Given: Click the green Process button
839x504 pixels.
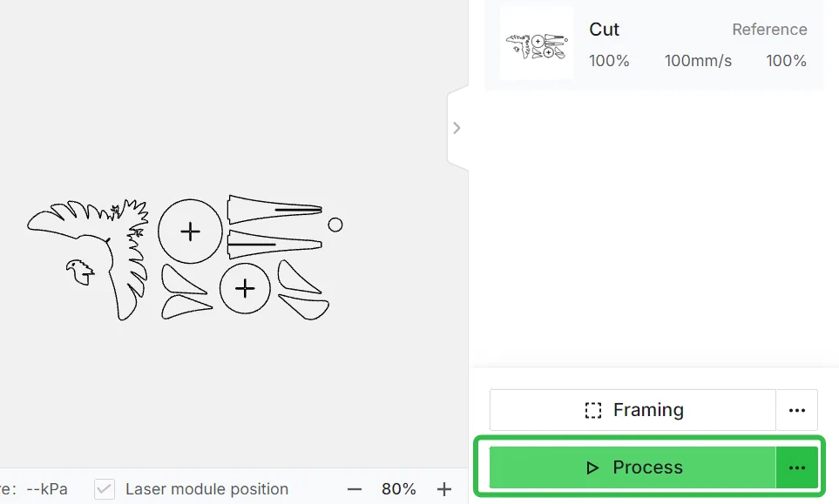Looking at the screenshot, I should click(x=633, y=467).
